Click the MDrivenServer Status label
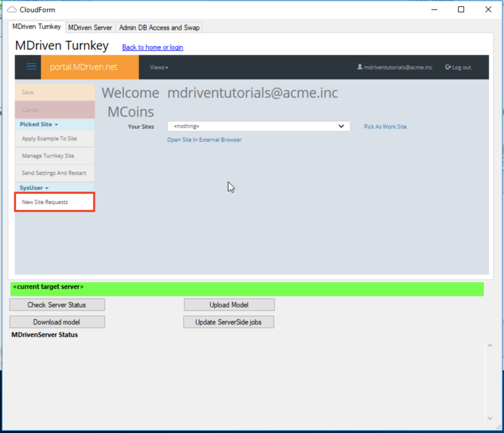 click(x=45, y=335)
